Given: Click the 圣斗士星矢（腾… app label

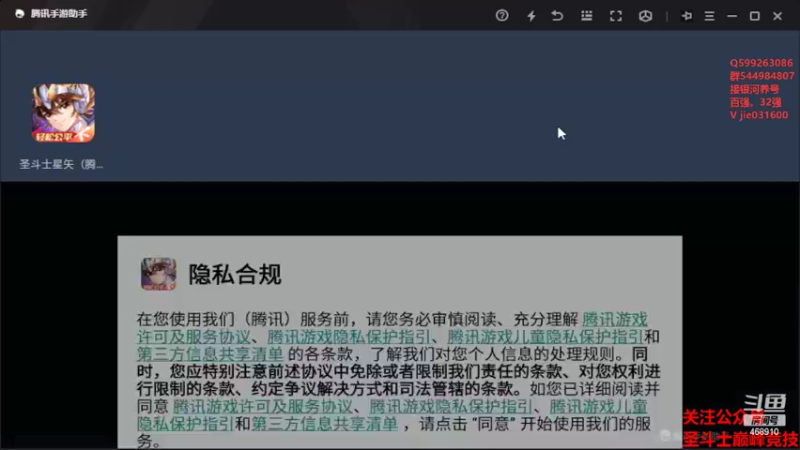Looking at the screenshot, I should pyautogui.click(x=61, y=164).
